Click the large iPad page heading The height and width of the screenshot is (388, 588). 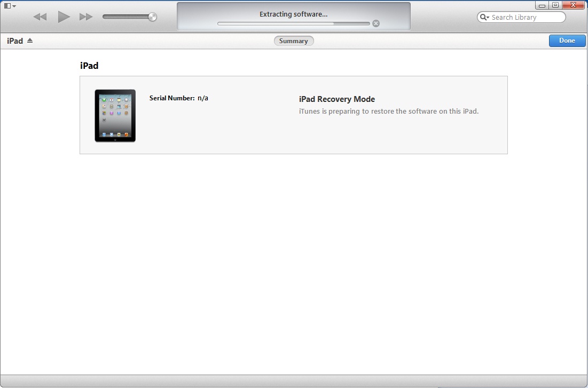click(x=89, y=66)
